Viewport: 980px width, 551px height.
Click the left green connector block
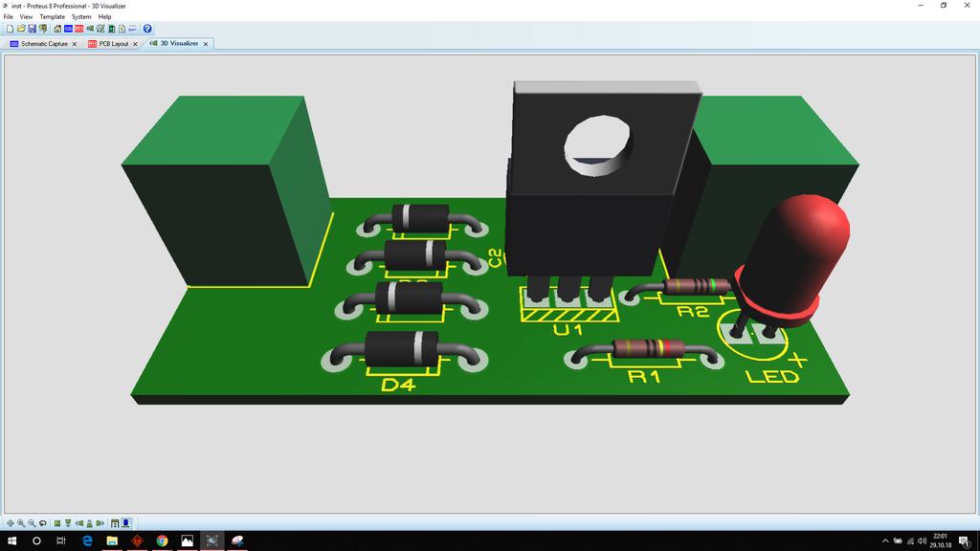pos(227,190)
